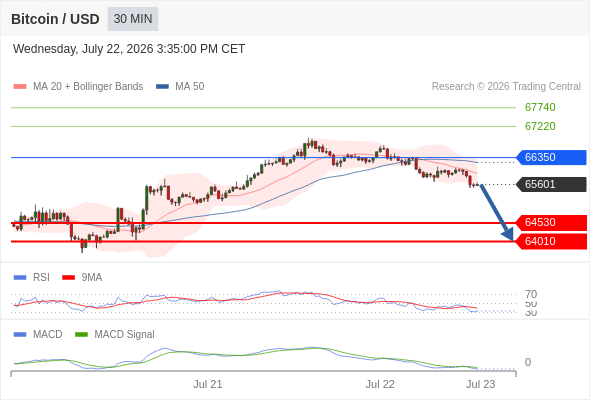Click the Jul 21 date axis label

pyautogui.click(x=208, y=384)
